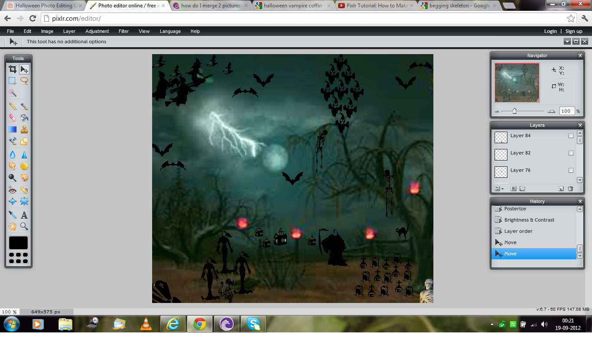The width and height of the screenshot is (592, 364).
Task: Open Google Chrome from the taskbar
Action: [x=200, y=324]
